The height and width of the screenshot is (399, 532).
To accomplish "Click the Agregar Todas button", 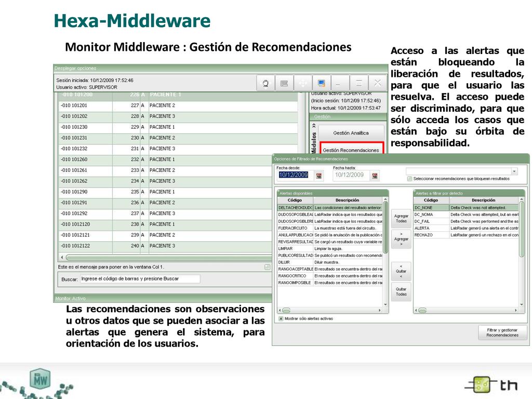I will click(x=401, y=218).
